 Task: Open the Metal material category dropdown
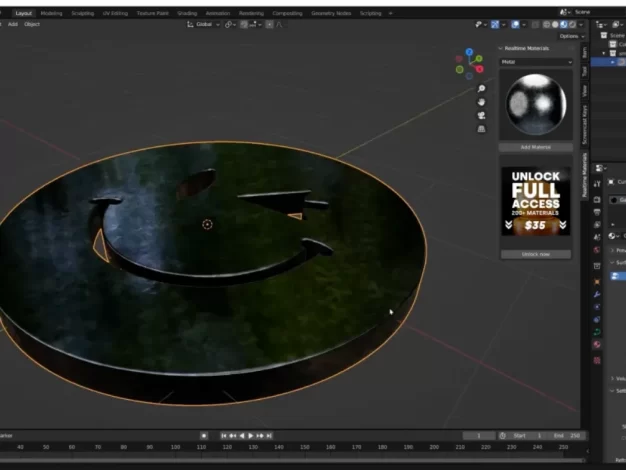pos(536,61)
